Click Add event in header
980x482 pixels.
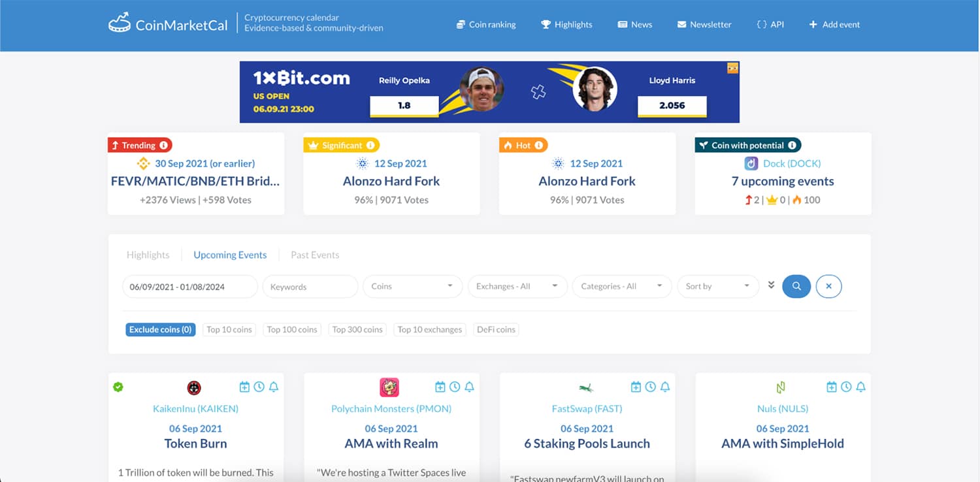click(834, 25)
